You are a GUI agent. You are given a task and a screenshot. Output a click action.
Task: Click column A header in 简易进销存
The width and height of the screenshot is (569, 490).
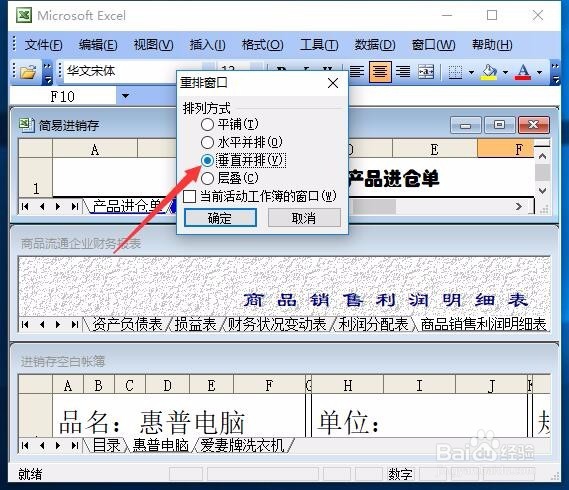pos(95,149)
